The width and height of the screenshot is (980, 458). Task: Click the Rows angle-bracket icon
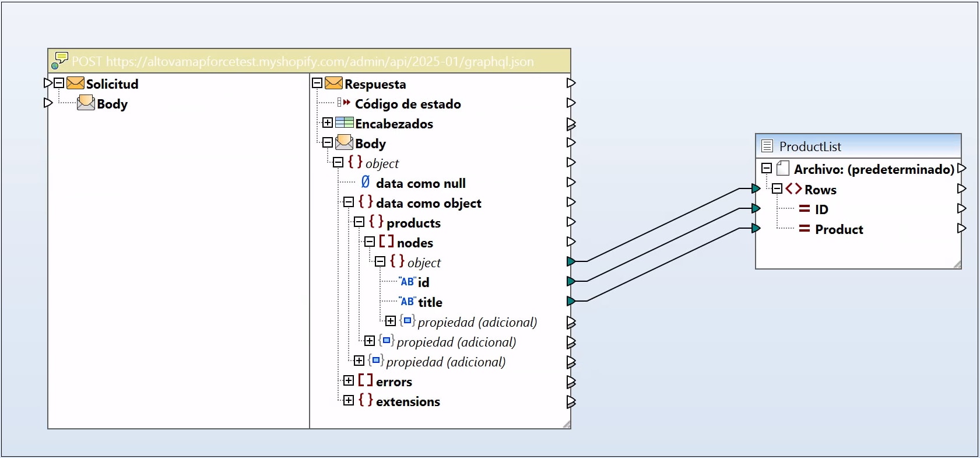click(793, 189)
